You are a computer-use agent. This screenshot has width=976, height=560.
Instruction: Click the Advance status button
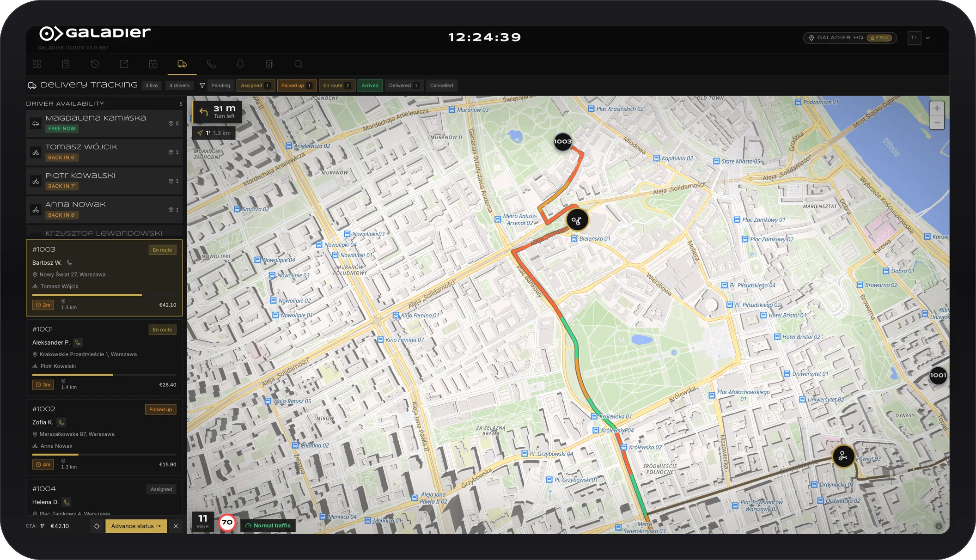tap(136, 526)
